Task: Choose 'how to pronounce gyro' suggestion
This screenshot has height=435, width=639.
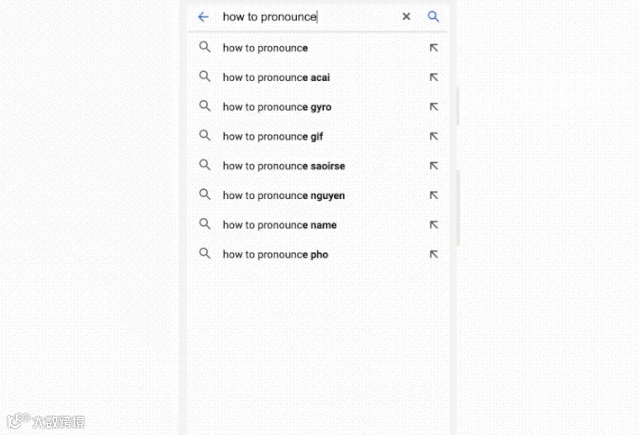Action: tap(277, 107)
